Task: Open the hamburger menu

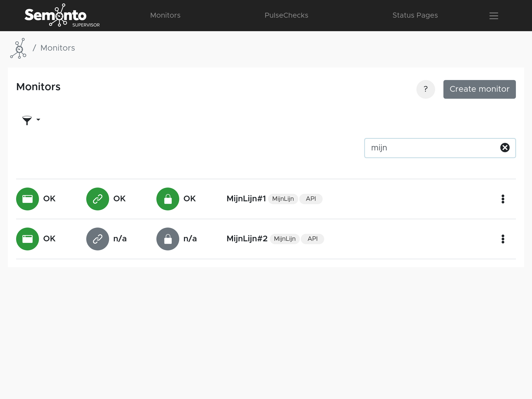Action: [494, 16]
